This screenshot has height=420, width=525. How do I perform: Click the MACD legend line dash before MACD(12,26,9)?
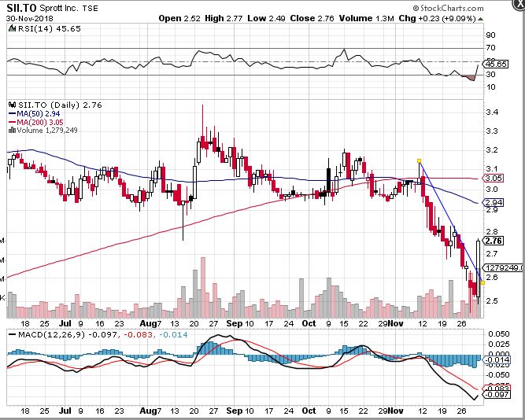13,334
